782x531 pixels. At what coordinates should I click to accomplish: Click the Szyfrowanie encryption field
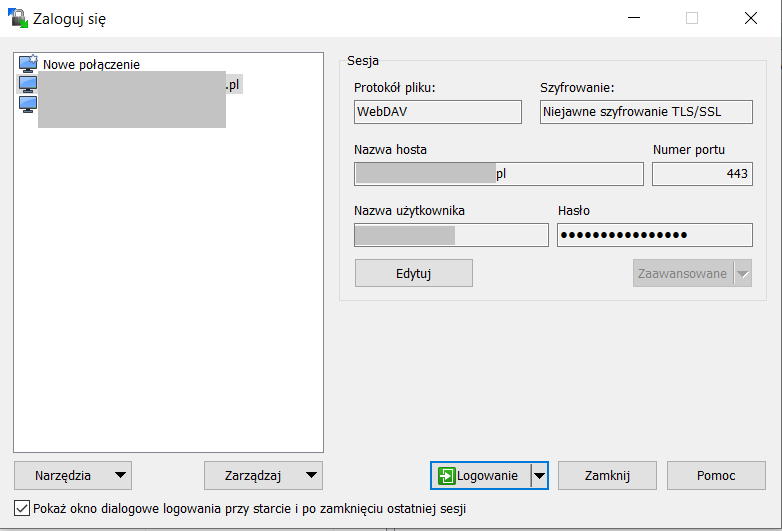point(645,112)
